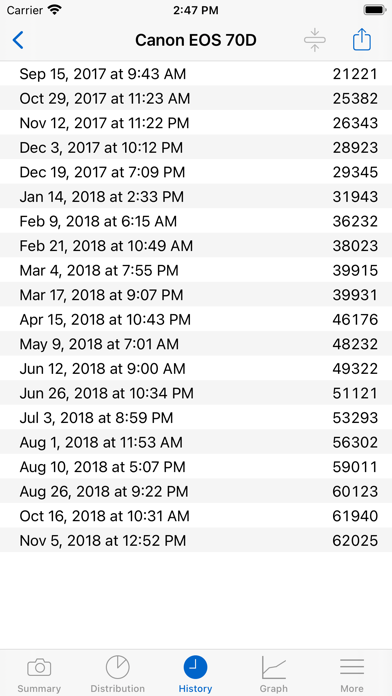Open the More menu tab

coord(352,673)
